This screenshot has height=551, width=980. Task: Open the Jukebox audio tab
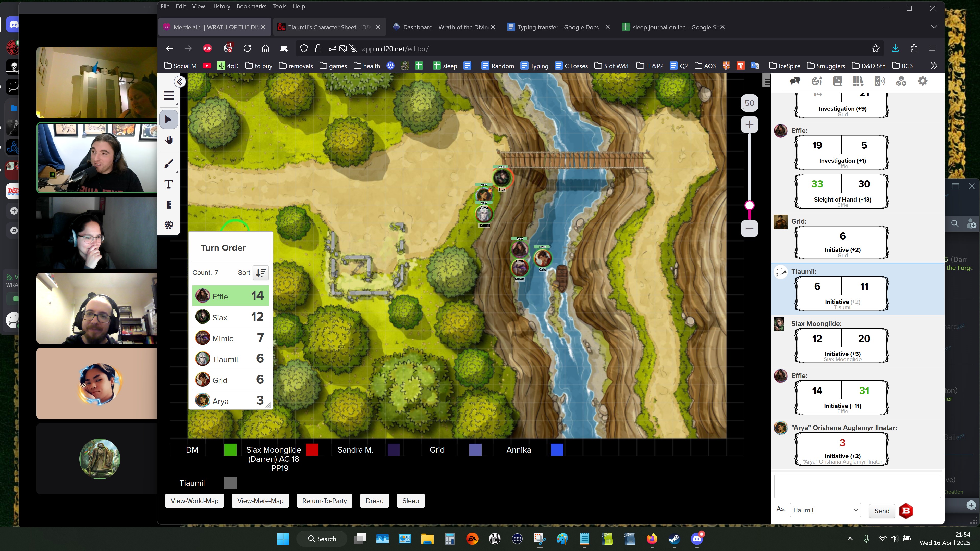pyautogui.click(x=879, y=81)
